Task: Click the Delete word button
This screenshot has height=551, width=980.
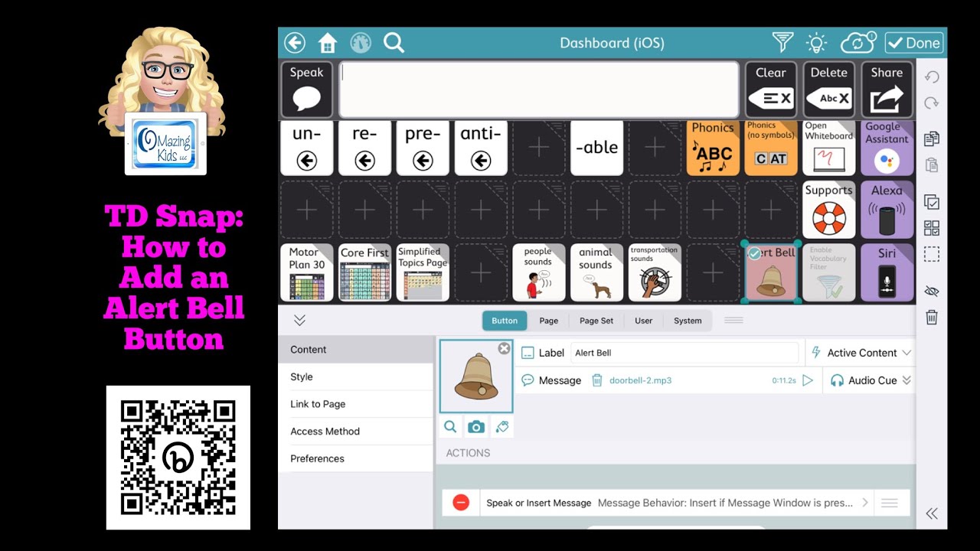Action: click(x=829, y=90)
